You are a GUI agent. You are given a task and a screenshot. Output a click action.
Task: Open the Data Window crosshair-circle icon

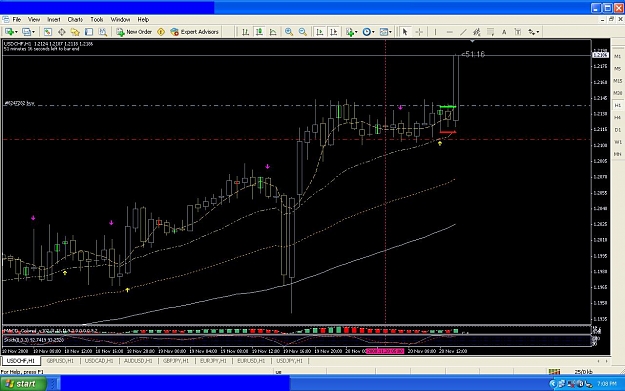[x=61, y=32]
